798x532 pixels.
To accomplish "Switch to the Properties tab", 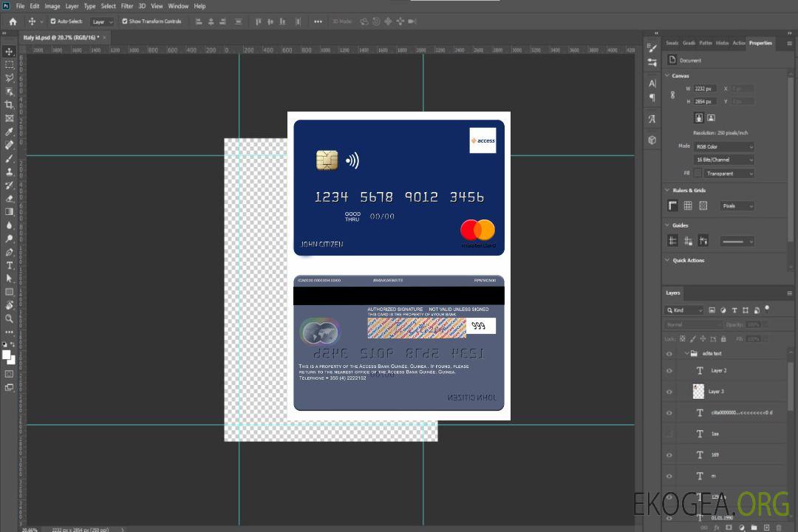I will (760, 44).
